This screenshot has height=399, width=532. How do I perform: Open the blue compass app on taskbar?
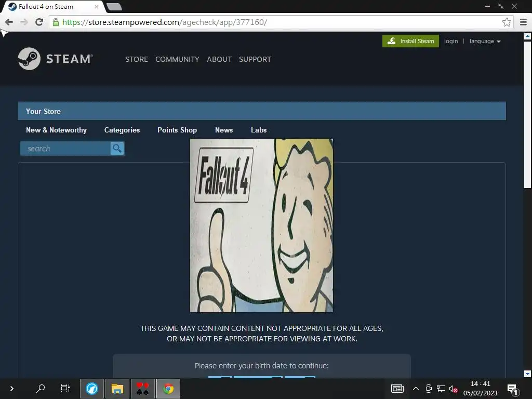pyautogui.click(x=91, y=389)
